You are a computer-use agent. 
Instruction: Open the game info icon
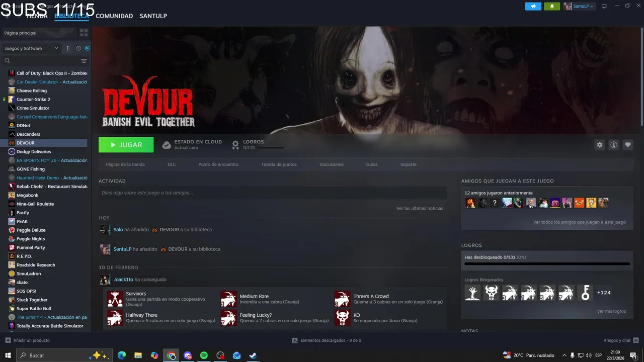(x=613, y=145)
